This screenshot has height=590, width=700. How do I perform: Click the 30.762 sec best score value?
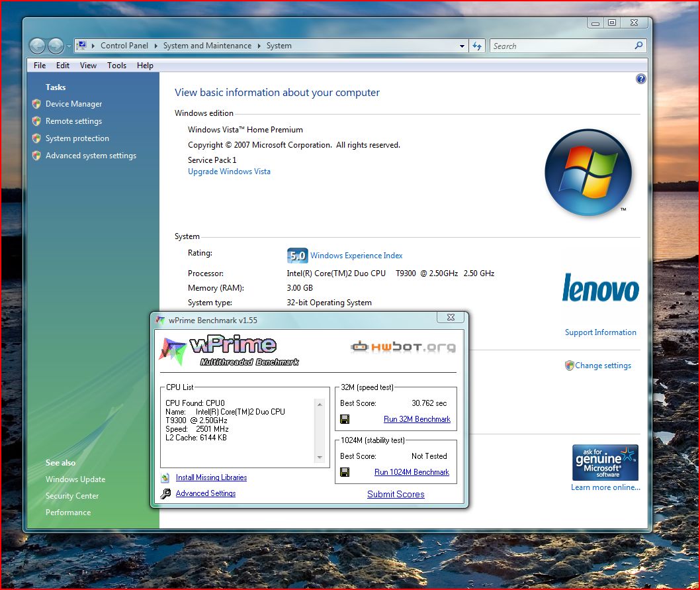pyautogui.click(x=429, y=403)
